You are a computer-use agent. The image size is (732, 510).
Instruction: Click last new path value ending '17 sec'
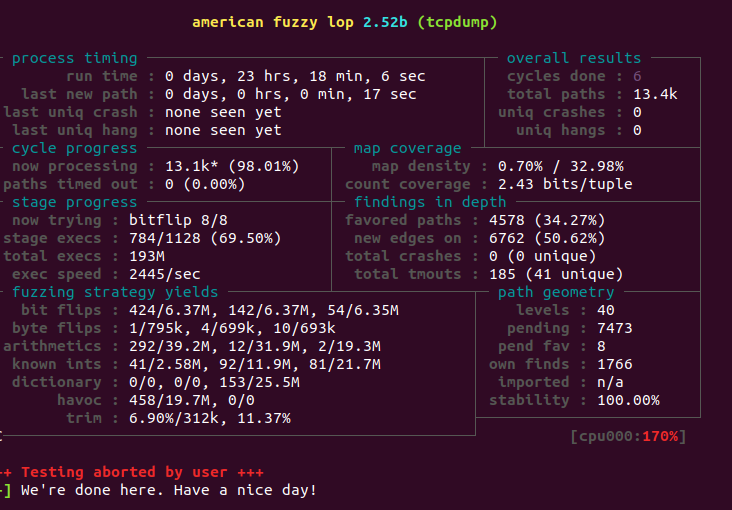click(x=290, y=94)
